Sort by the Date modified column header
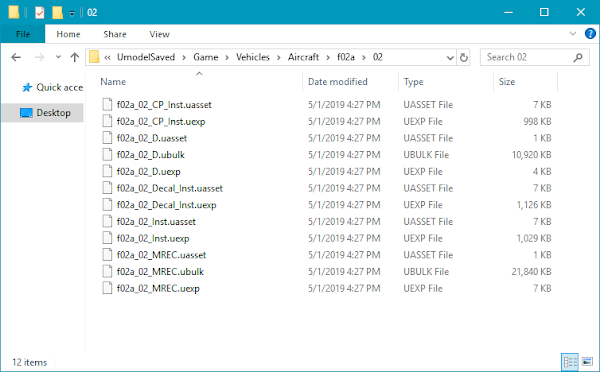The width and height of the screenshot is (600, 372). coord(338,82)
